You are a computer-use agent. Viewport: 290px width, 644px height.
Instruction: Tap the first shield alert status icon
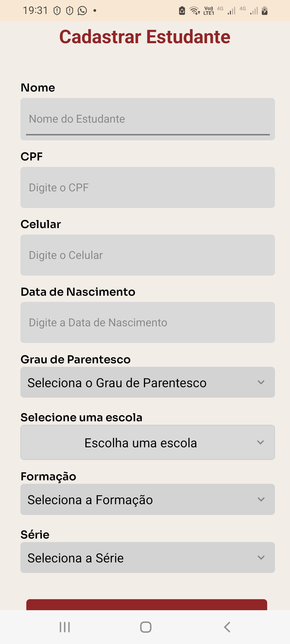(x=57, y=11)
